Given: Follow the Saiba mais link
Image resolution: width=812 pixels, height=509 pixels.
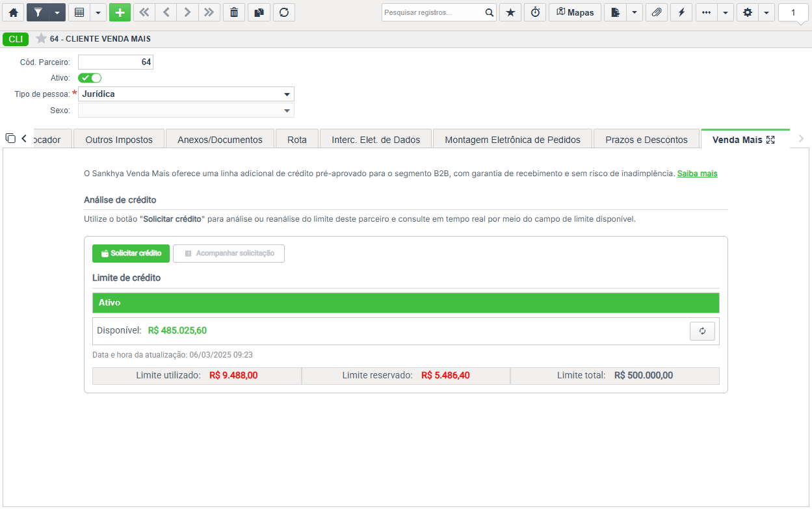Looking at the screenshot, I should point(697,174).
